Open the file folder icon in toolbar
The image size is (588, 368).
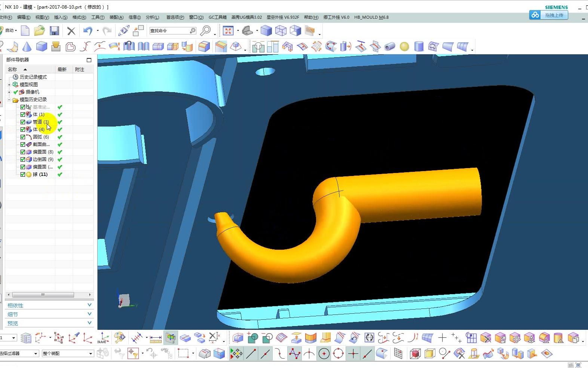pyautogui.click(x=39, y=31)
